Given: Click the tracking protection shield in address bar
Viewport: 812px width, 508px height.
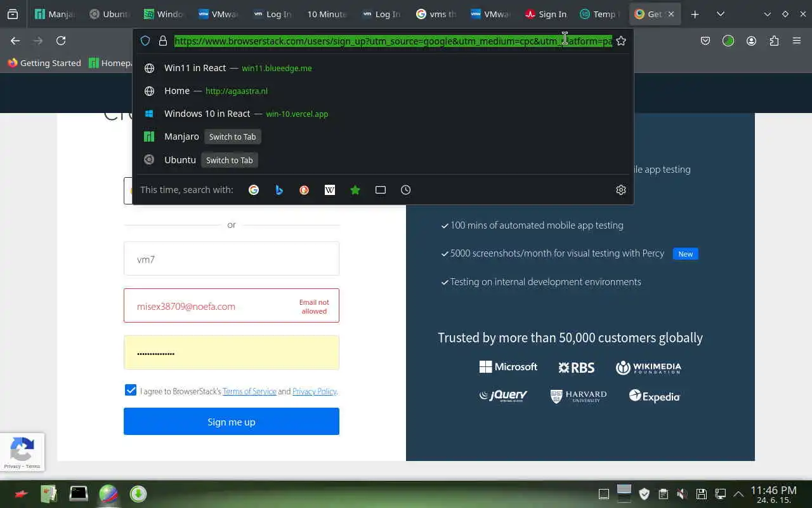Looking at the screenshot, I should (145, 41).
